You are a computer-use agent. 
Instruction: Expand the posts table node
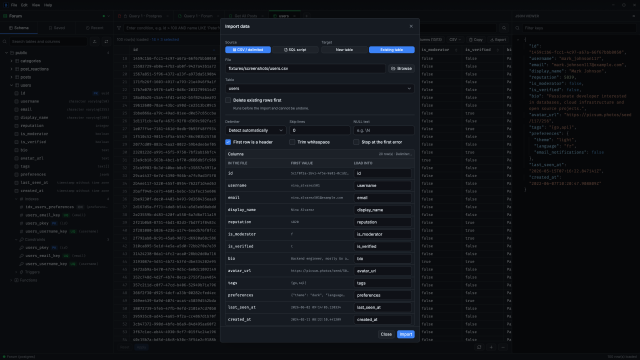coord(11,77)
